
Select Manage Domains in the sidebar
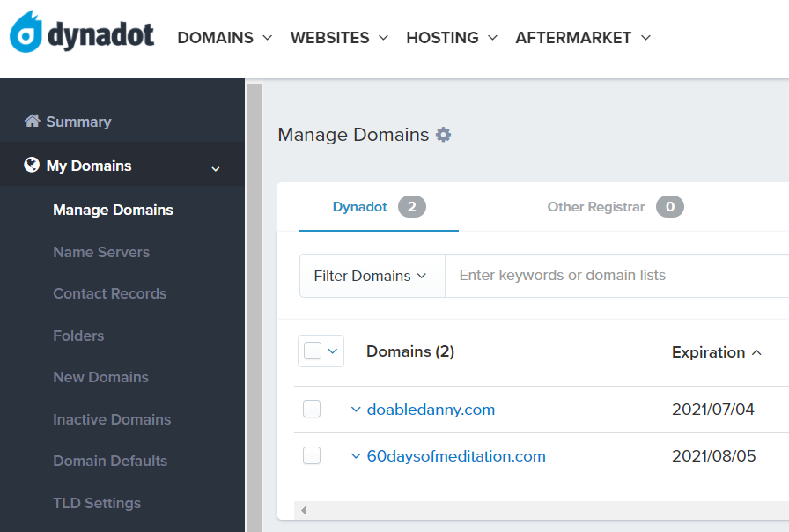tap(113, 210)
